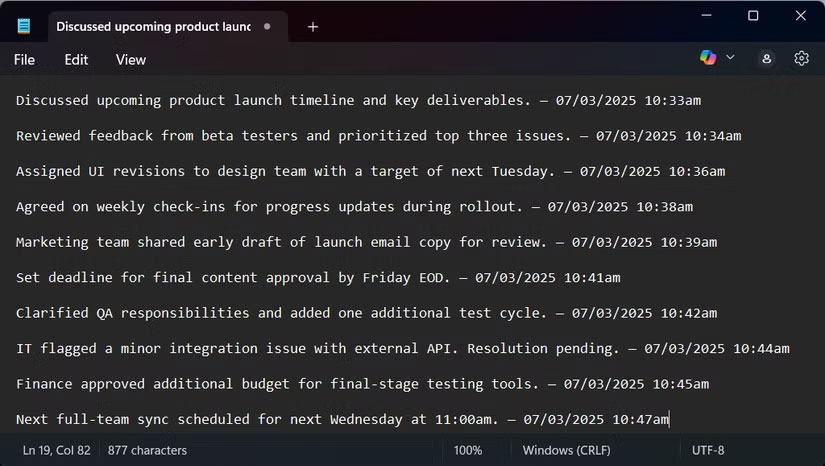Click the unsaved changes dot on tab
The image size is (825, 466).
tap(267, 27)
